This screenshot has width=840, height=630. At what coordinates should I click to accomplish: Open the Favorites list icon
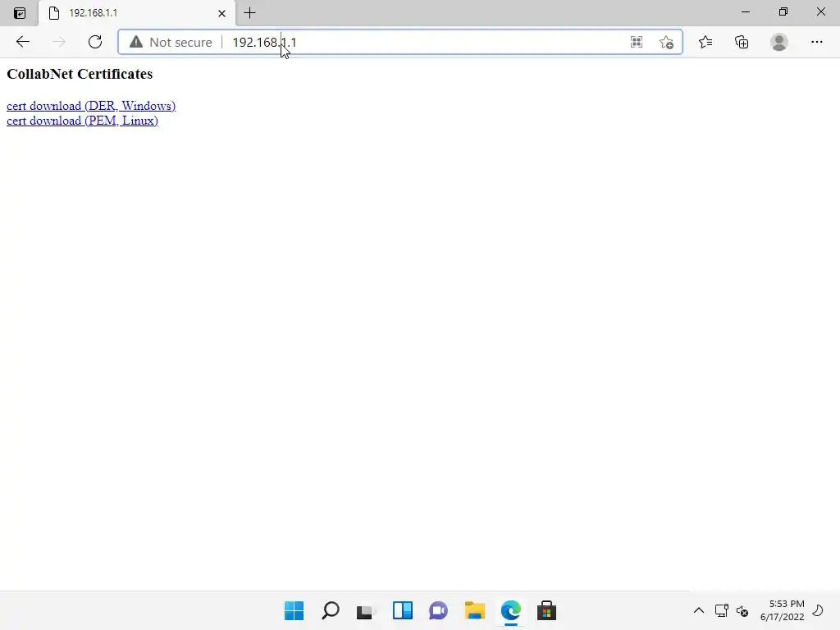pyautogui.click(x=705, y=42)
